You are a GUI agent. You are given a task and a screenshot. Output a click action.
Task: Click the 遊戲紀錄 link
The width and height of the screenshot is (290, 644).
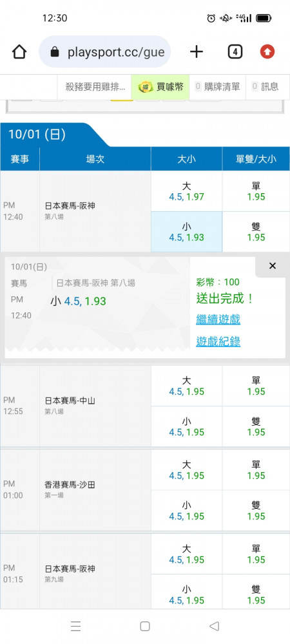pyautogui.click(x=218, y=341)
